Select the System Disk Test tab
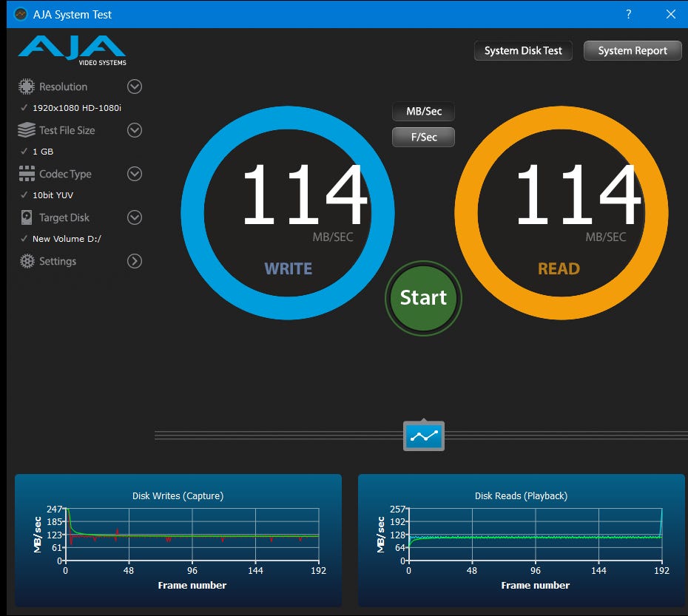The width and height of the screenshot is (688, 616). (x=523, y=51)
